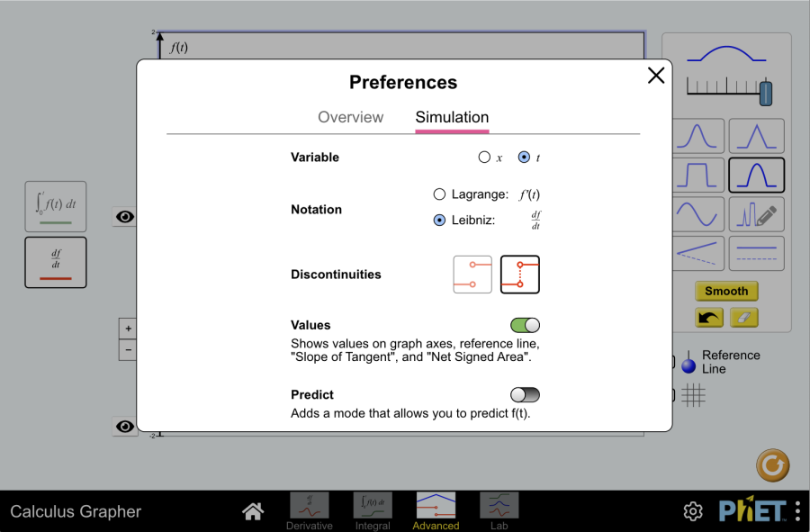Choose the pedestal curve shape icon
The height and width of the screenshot is (532, 810).
pyautogui.click(x=697, y=176)
